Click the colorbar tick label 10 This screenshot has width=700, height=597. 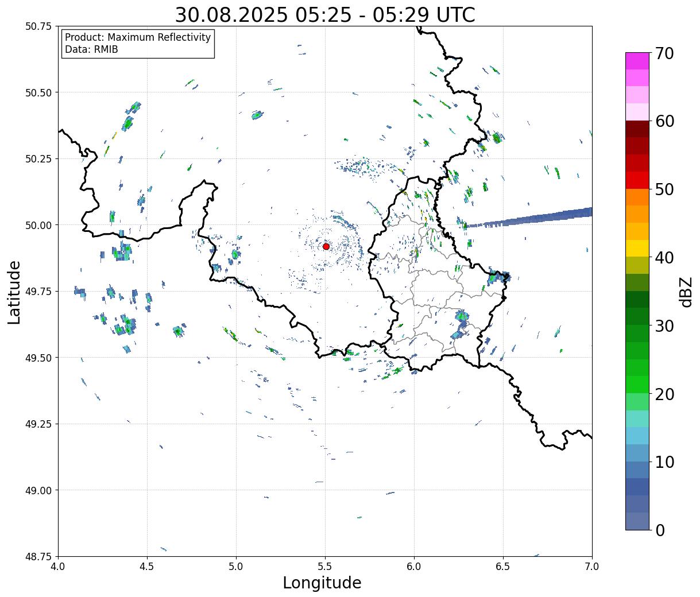pyautogui.click(x=664, y=462)
